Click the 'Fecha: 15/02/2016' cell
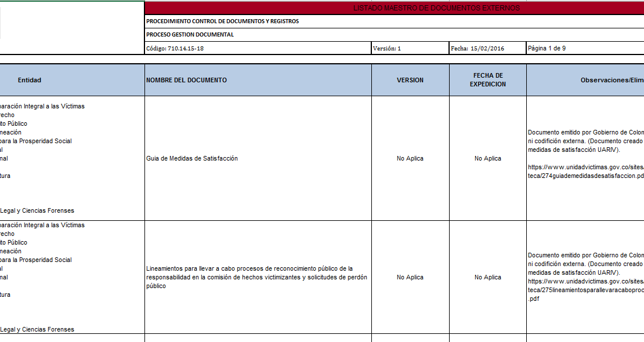The width and height of the screenshot is (644, 342). [x=488, y=48]
